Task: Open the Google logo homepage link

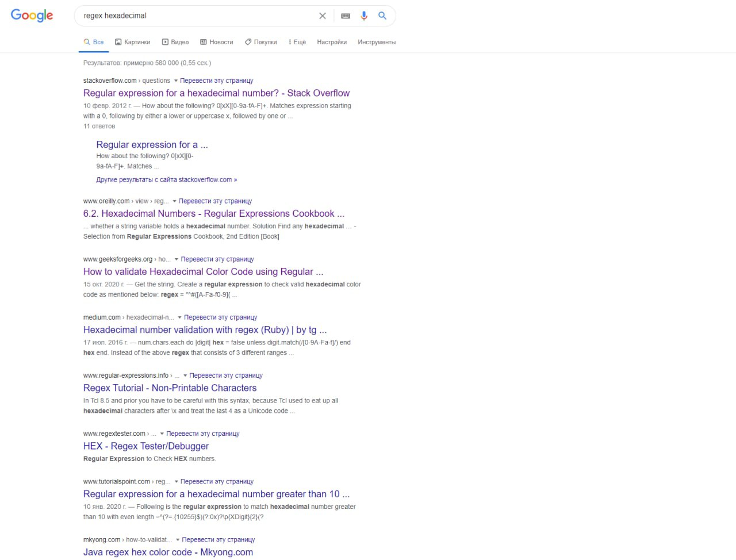Action: click(x=32, y=16)
